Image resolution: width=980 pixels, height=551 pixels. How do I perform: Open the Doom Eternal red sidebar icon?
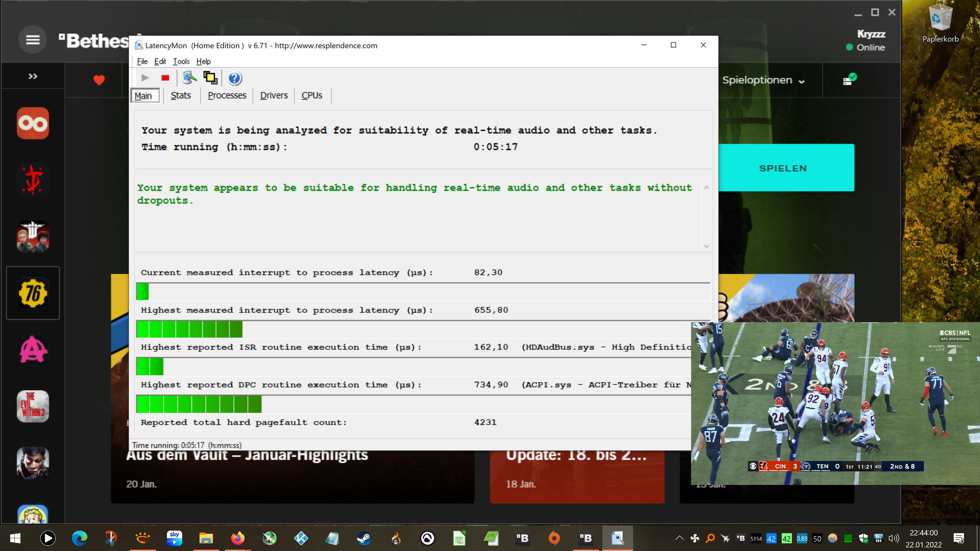tap(33, 180)
